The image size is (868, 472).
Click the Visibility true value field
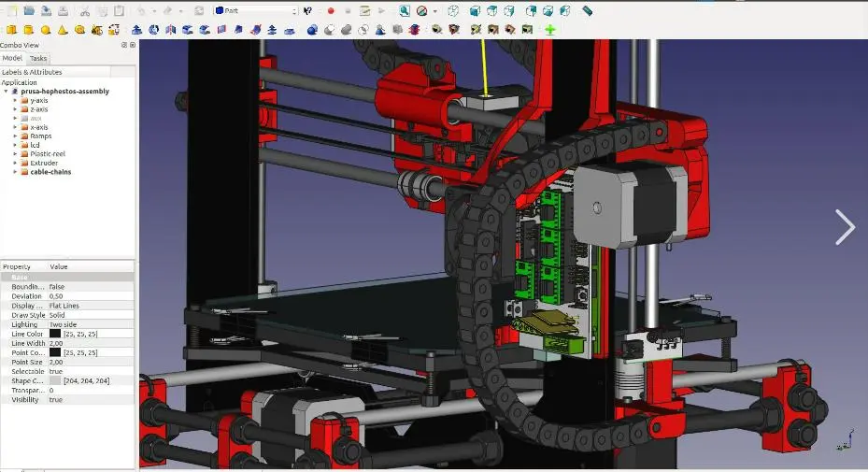pyautogui.click(x=91, y=399)
